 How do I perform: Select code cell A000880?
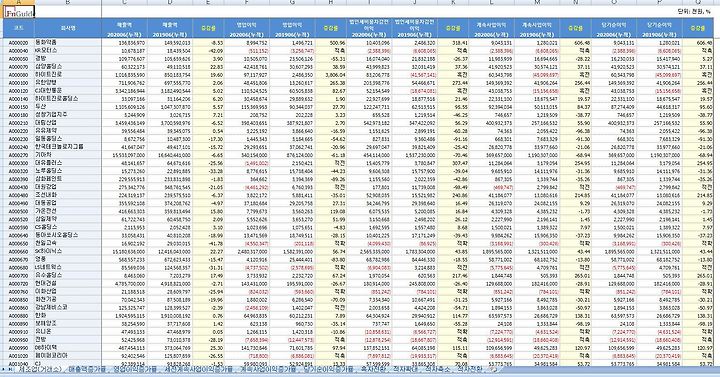pos(18,315)
